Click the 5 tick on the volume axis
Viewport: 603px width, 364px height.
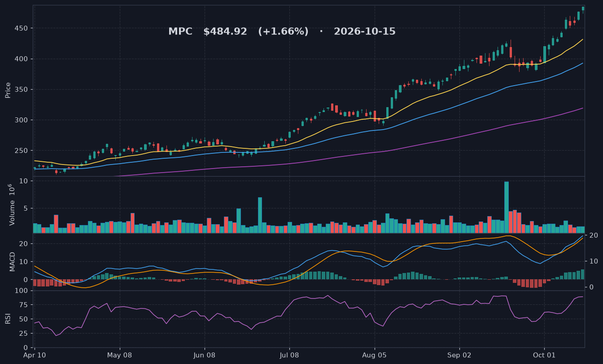26,208
